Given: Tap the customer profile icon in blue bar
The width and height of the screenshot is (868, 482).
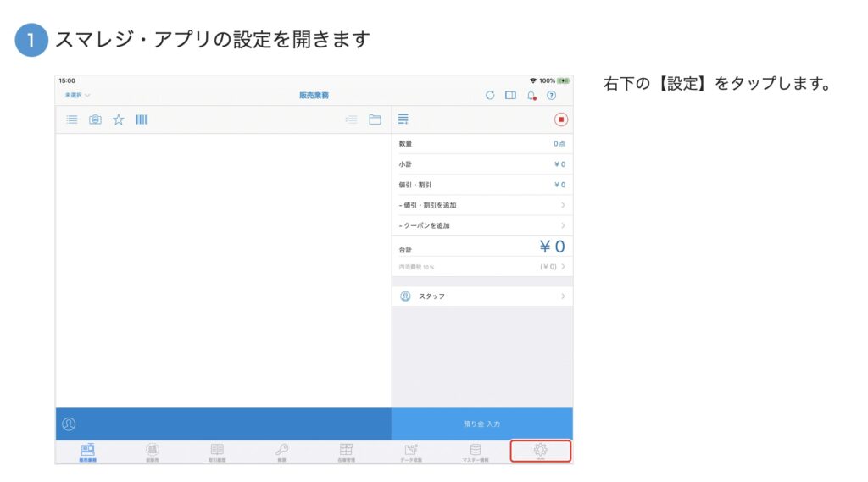Looking at the screenshot, I should point(70,424).
